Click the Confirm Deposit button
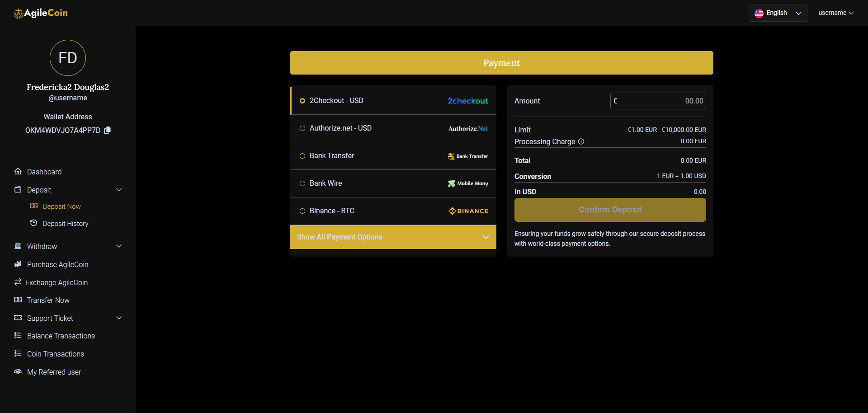 (610, 210)
